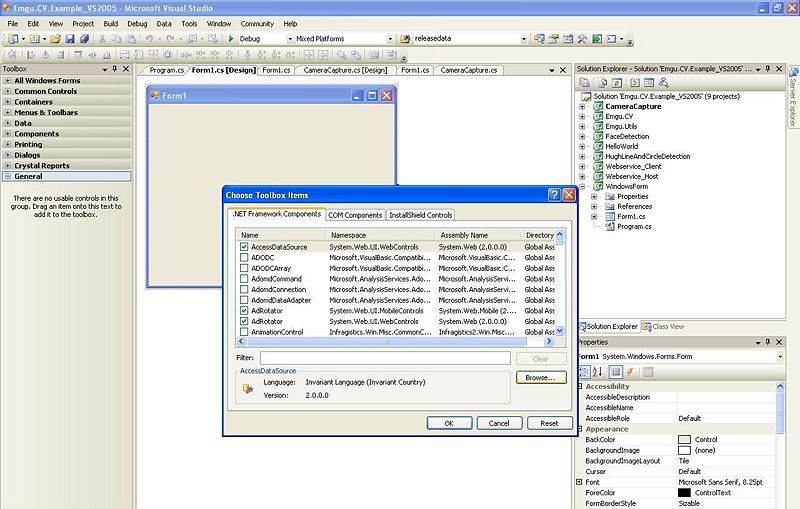
Task: Collapse the General toolbox group
Action: pyautogui.click(x=8, y=176)
